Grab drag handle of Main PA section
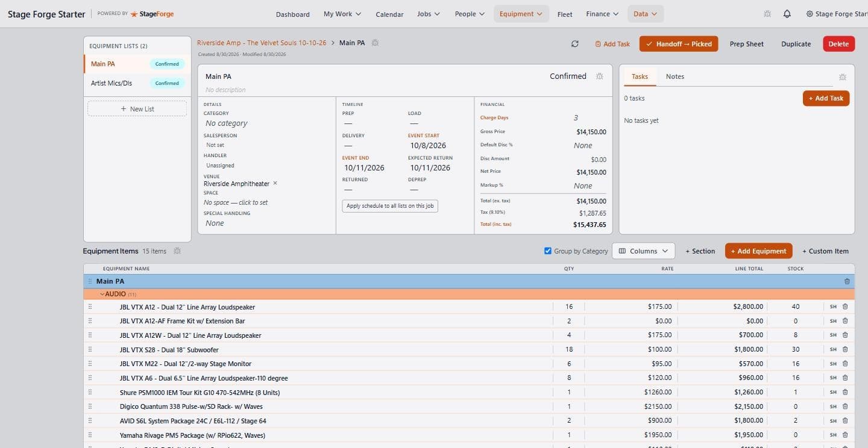This screenshot has width=868, height=448. (90, 281)
